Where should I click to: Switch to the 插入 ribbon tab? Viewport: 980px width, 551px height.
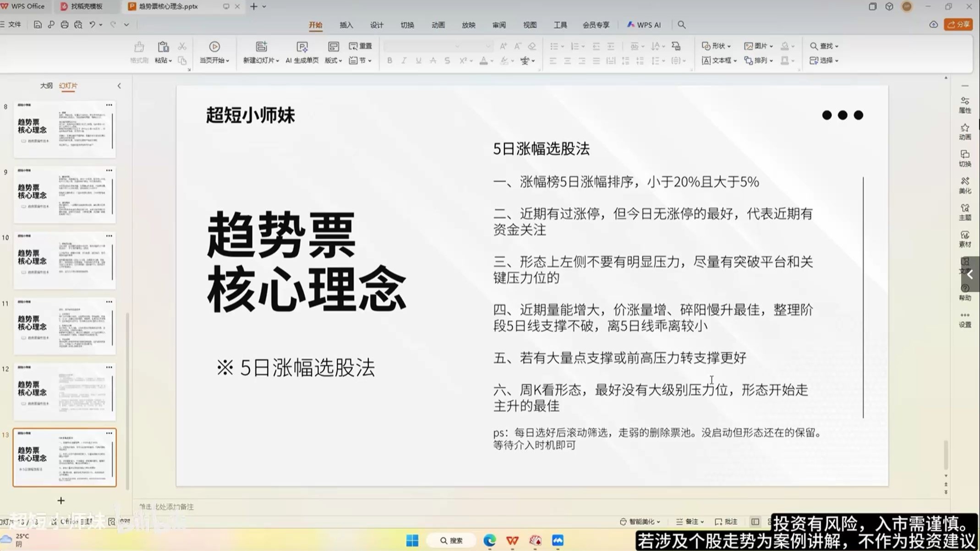point(346,25)
